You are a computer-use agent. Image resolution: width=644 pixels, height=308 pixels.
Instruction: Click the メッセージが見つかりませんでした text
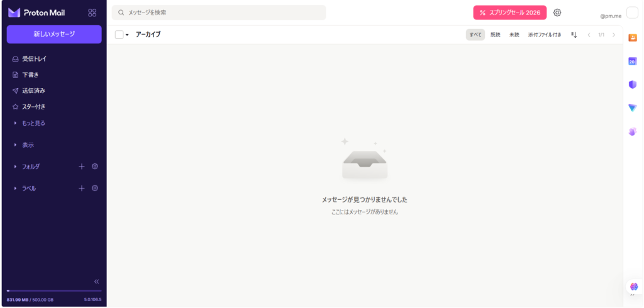(x=364, y=200)
